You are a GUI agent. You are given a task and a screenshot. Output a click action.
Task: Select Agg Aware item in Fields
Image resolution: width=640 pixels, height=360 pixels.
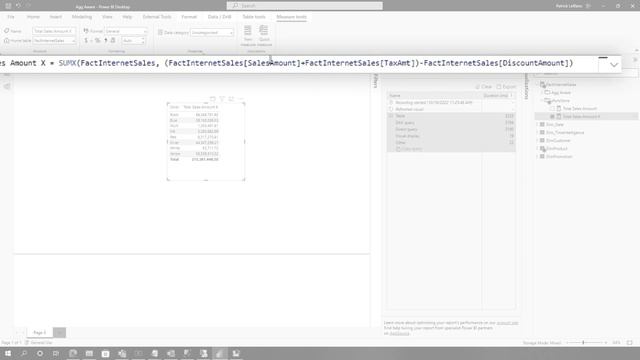click(x=561, y=93)
